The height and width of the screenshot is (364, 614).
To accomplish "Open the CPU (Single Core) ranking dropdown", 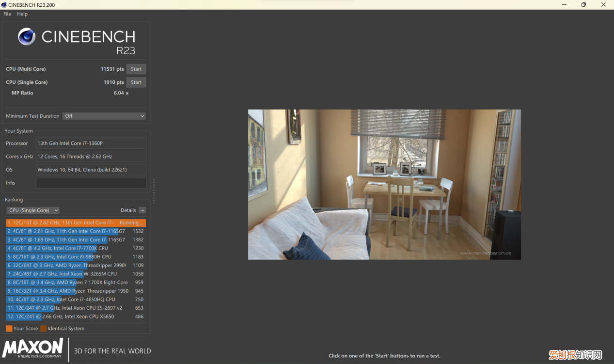I will pyautogui.click(x=33, y=210).
